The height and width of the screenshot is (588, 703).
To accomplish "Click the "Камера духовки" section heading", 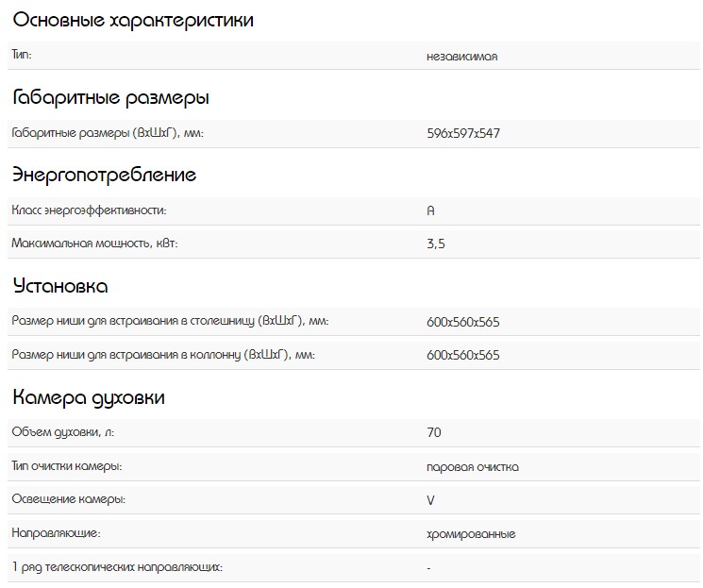I will [88, 397].
